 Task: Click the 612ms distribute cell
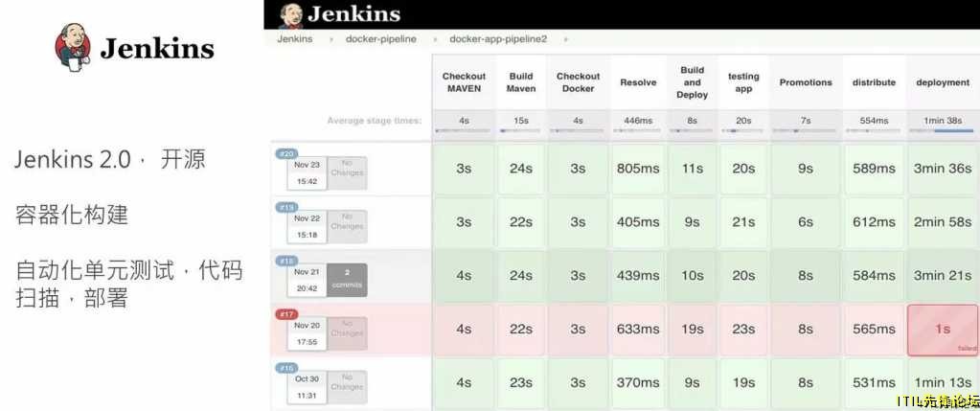tap(874, 222)
